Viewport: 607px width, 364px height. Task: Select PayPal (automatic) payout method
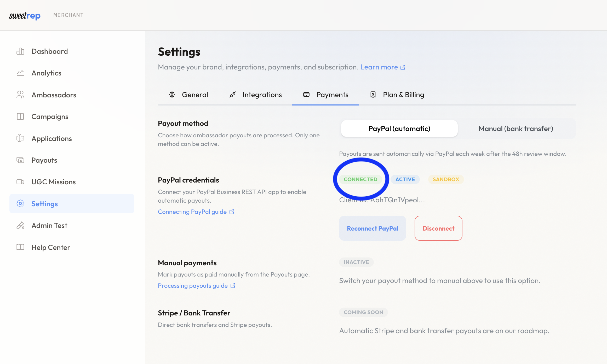(x=399, y=128)
